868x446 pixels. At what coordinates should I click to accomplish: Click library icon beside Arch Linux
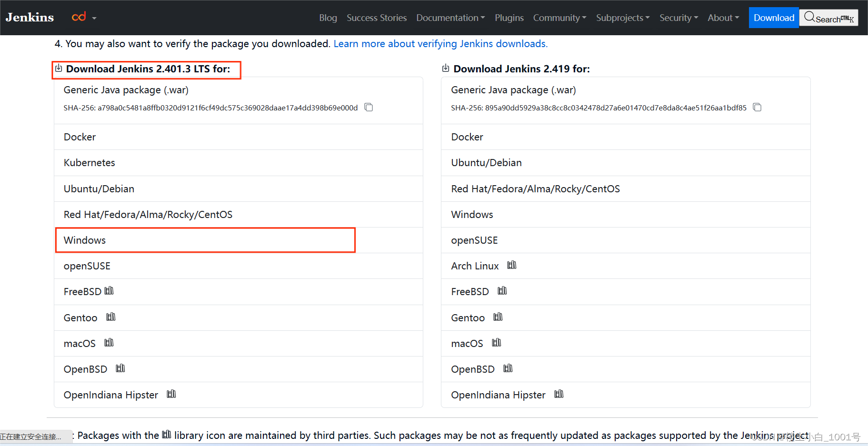[512, 265]
